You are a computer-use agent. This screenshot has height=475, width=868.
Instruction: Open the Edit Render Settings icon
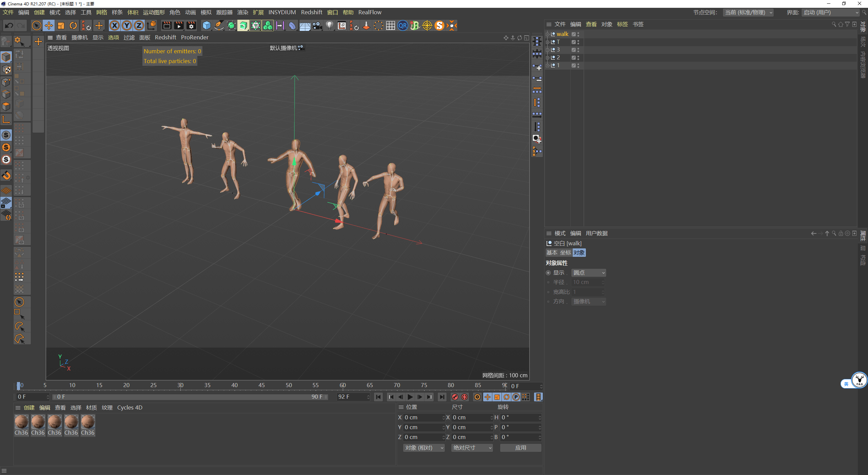tap(191, 25)
